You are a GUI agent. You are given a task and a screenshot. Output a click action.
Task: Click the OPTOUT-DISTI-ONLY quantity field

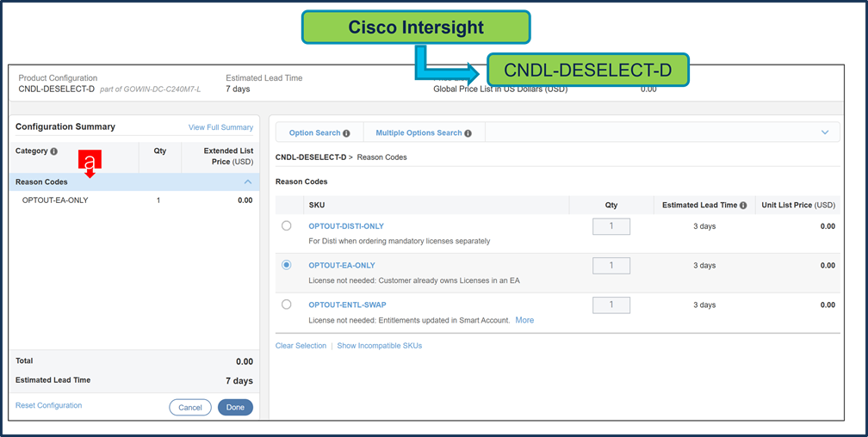611,226
